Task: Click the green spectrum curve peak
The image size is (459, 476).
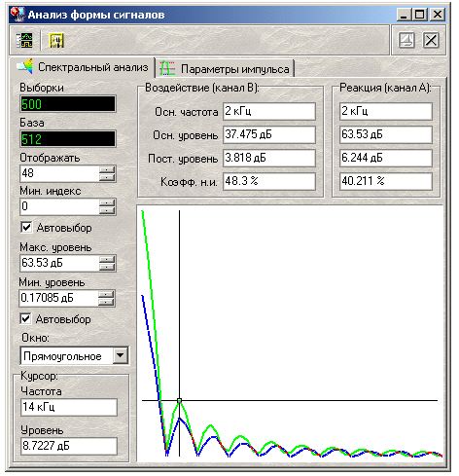Action: click(143, 212)
